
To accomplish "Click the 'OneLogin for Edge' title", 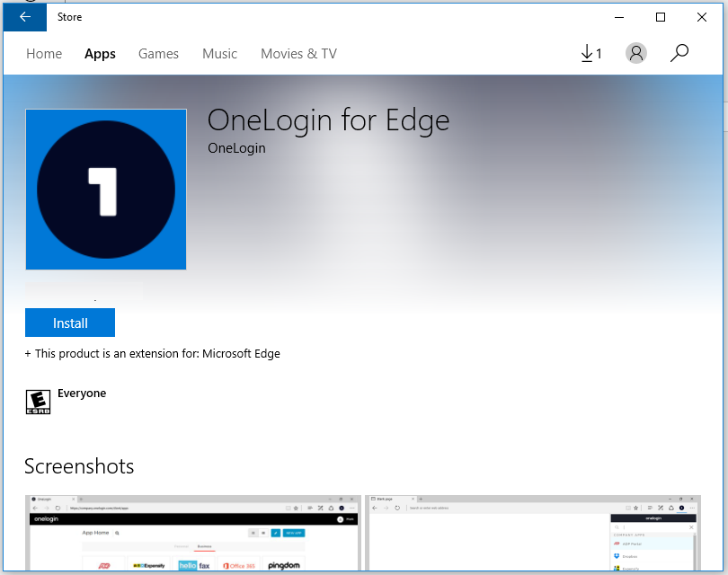I will pyautogui.click(x=328, y=120).
